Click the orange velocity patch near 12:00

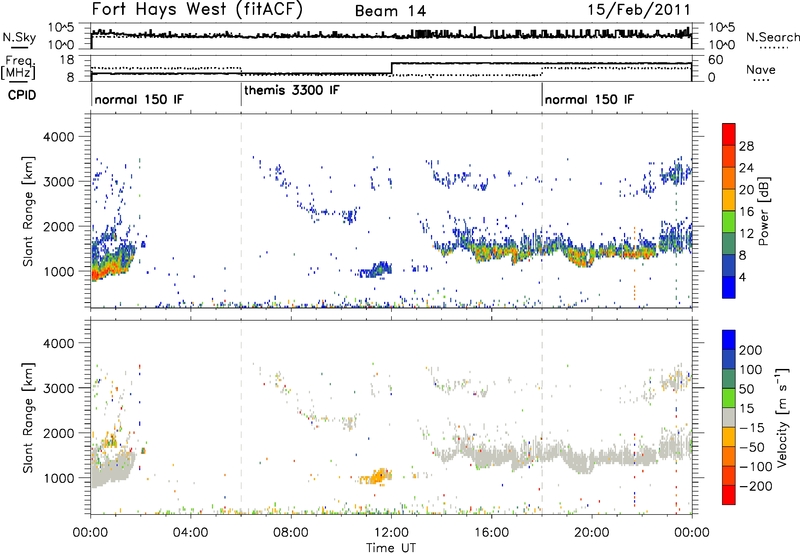[x=377, y=476]
